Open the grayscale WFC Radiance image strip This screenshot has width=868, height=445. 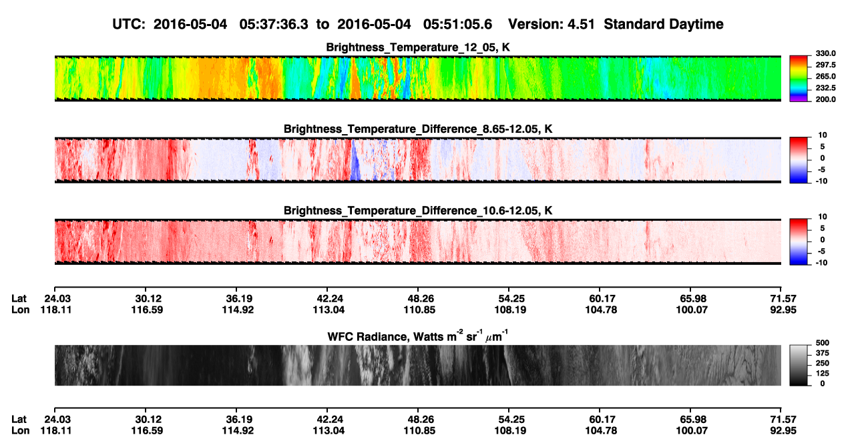pos(418,365)
